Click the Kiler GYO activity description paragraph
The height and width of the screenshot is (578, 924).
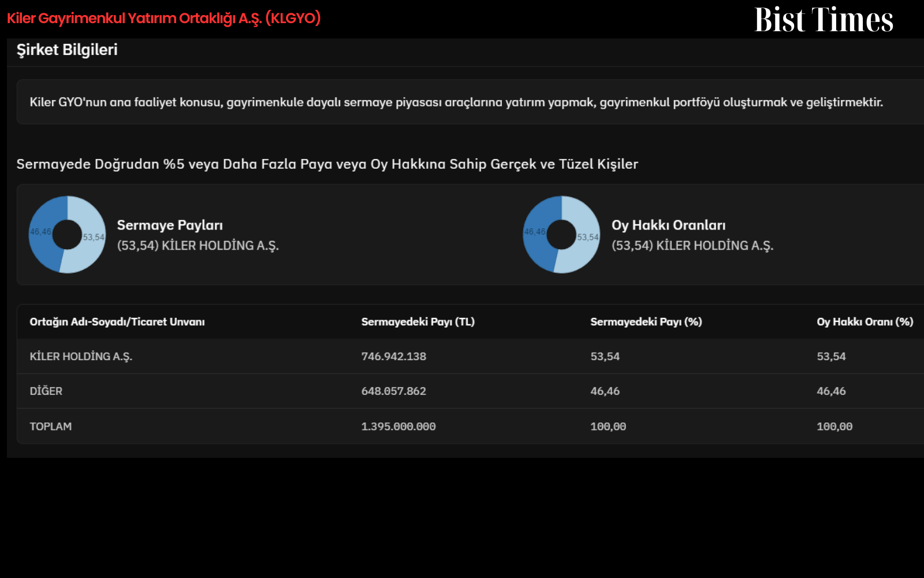pyautogui.click(x=456, y=102)
